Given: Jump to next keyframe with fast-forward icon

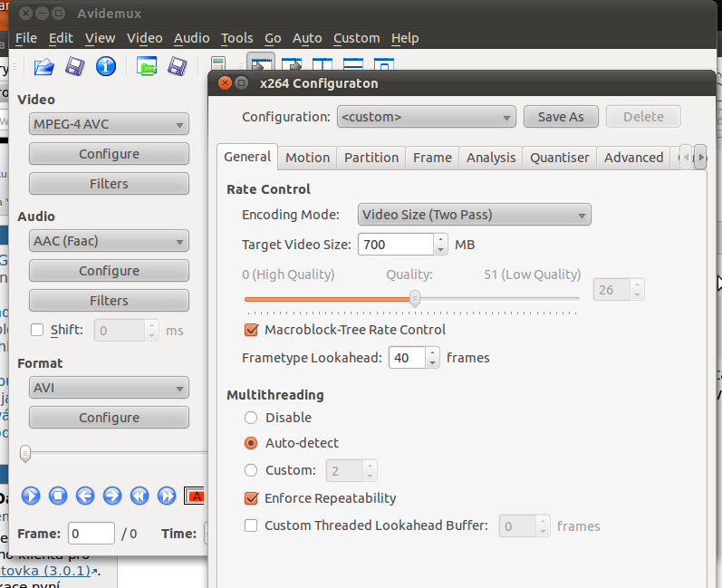Looking at the screenshot, I should click(x=167, y=496).
